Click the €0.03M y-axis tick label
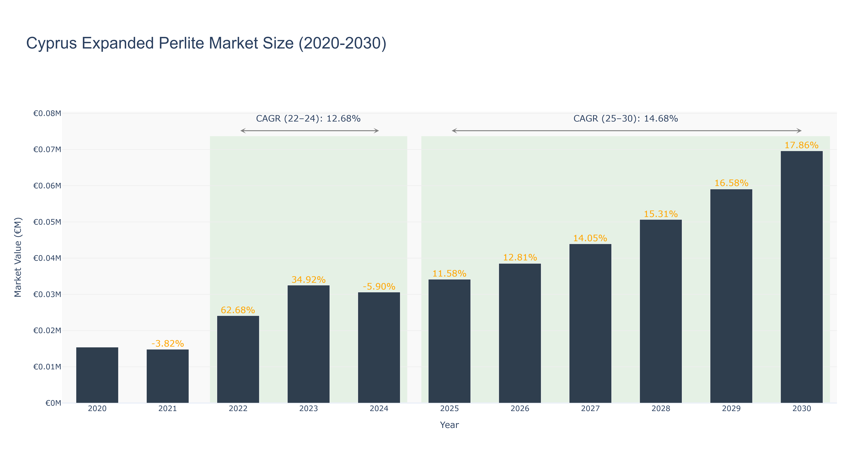 pos(47,294)
